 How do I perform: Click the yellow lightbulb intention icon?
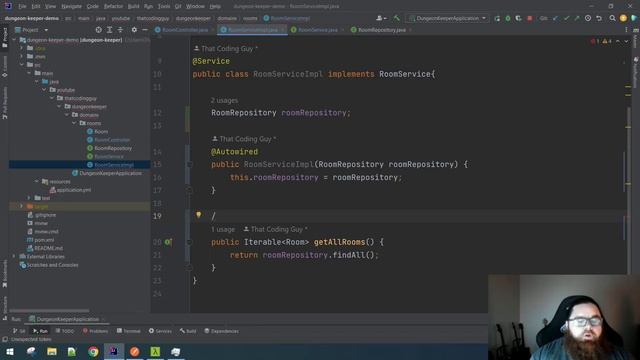tap(198, 215)
